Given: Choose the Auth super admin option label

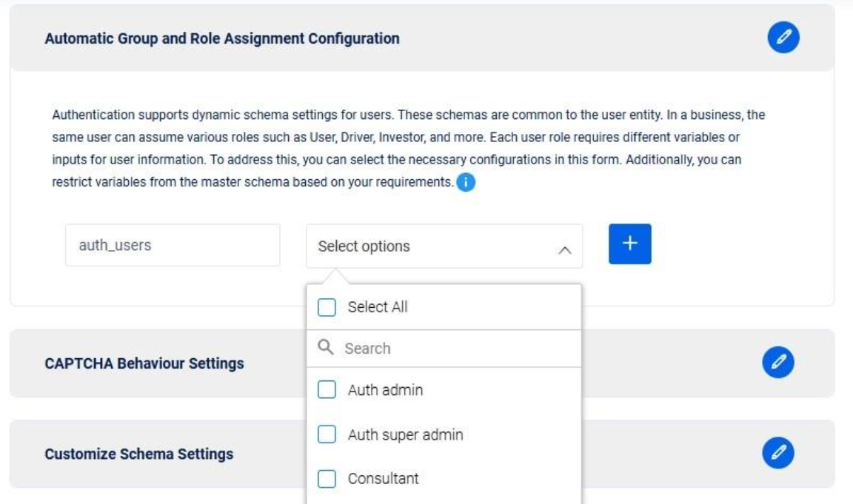Looking at the screenshot, I should click(x=405, y=434).
